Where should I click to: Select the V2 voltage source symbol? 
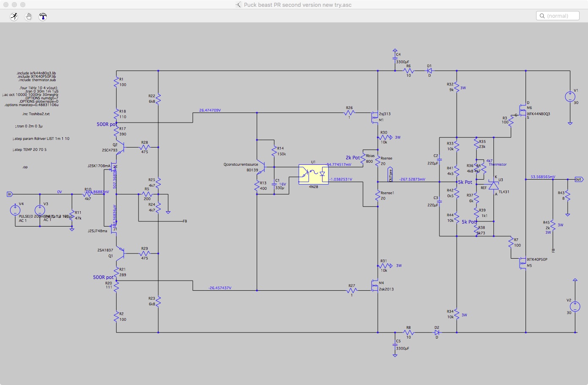574,307
